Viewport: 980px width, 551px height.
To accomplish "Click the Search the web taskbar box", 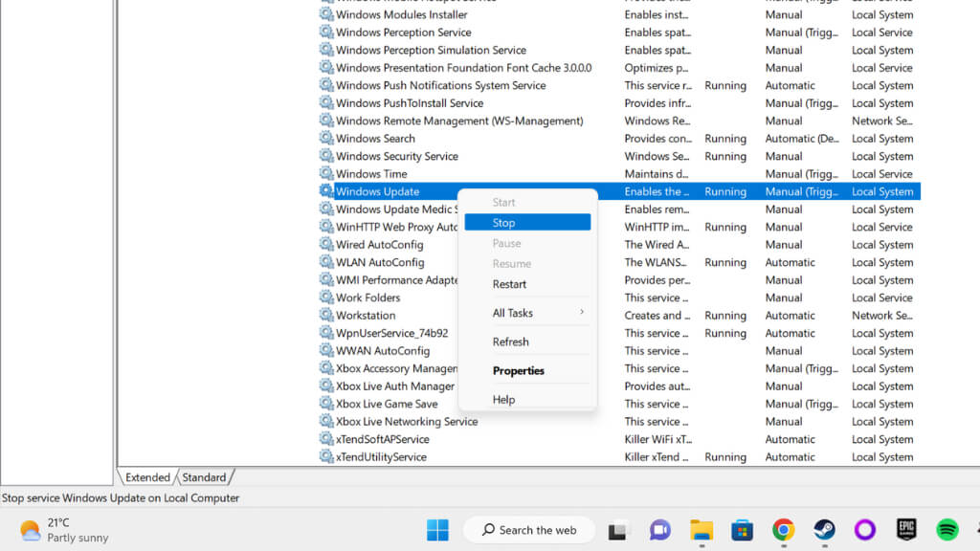I will tap(528, 530).
